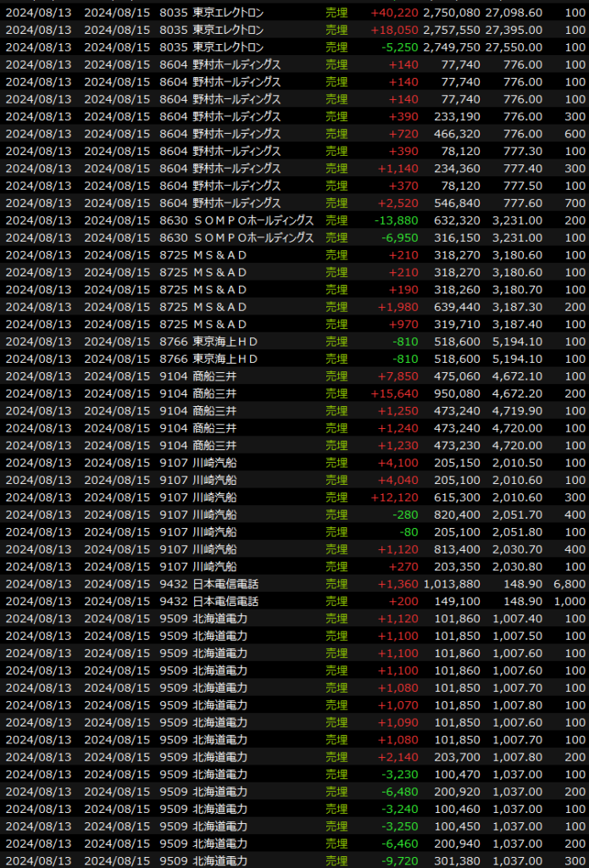The width and height of the screenshot is (589, 868).
Task: Select the +15,640 profit for 商船三井
Action: (394, 394)
